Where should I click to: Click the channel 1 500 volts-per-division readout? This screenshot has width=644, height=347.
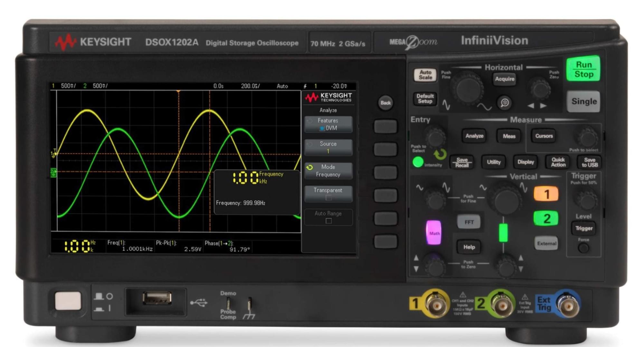tap(68, 86)
